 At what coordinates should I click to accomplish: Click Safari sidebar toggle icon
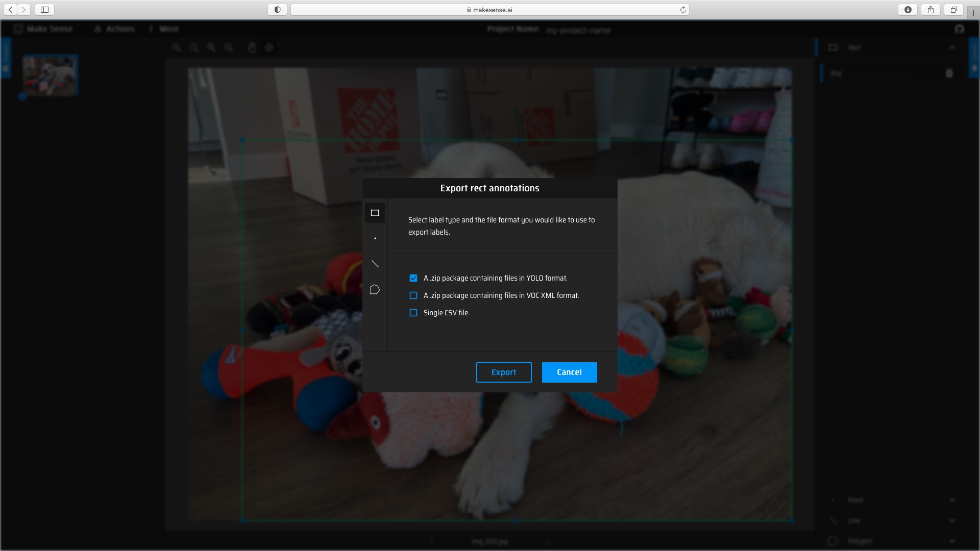[44, 10]
